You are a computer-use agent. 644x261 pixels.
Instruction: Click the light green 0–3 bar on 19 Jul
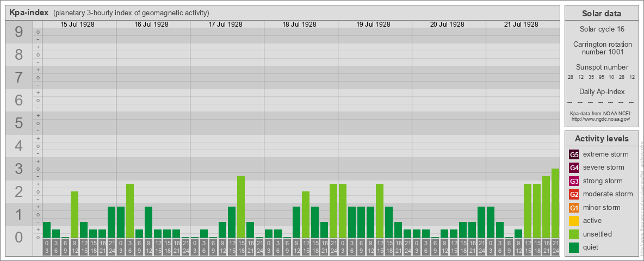pos(343,211)
